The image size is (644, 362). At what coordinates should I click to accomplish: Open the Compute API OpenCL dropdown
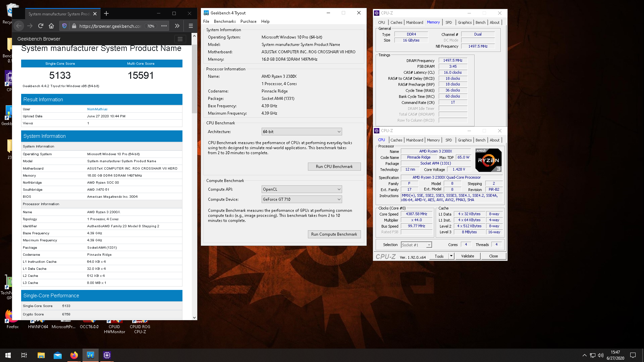302,189
